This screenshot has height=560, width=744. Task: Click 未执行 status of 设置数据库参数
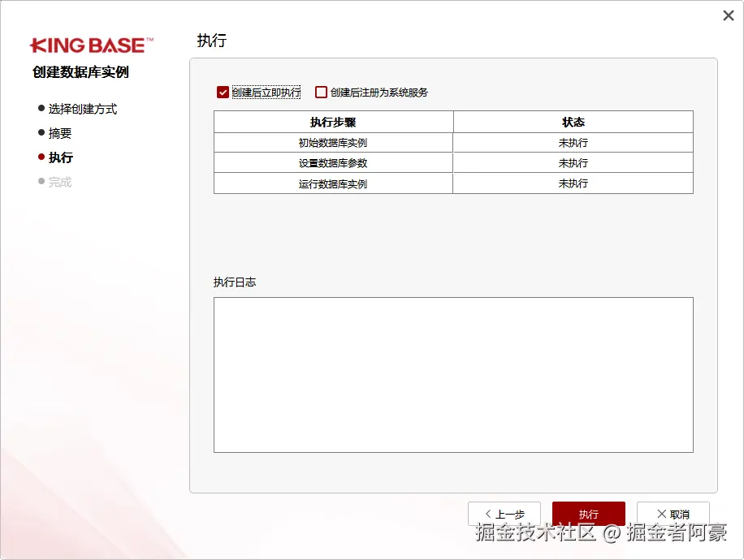tap(573, 163)
